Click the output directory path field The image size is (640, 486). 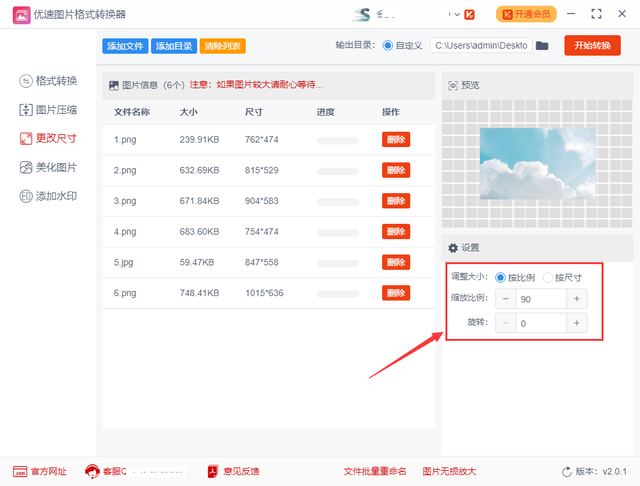481,45
